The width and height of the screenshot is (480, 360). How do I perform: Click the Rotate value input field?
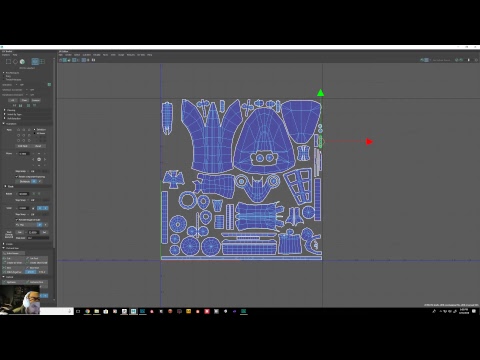(x=23, y=194)
